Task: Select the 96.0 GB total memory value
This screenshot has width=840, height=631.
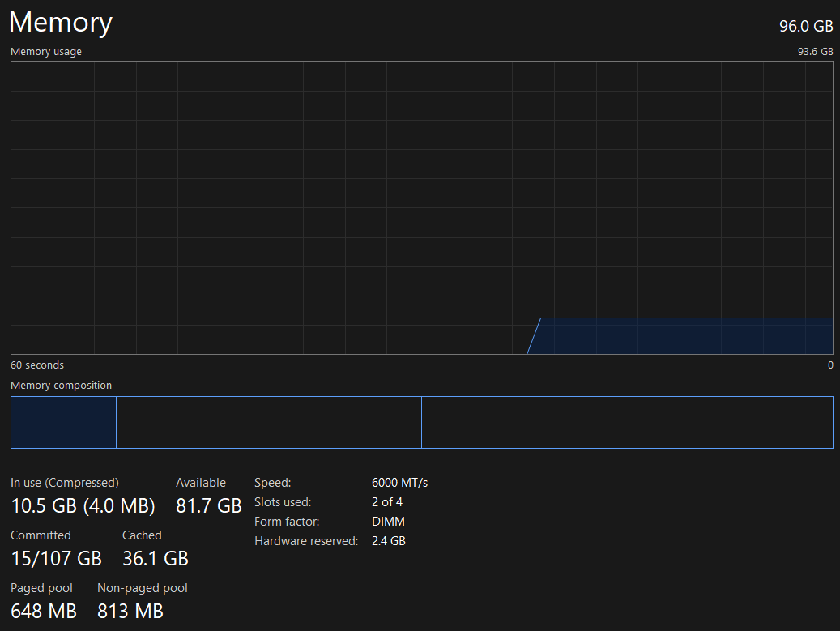Action: point(806,26)
